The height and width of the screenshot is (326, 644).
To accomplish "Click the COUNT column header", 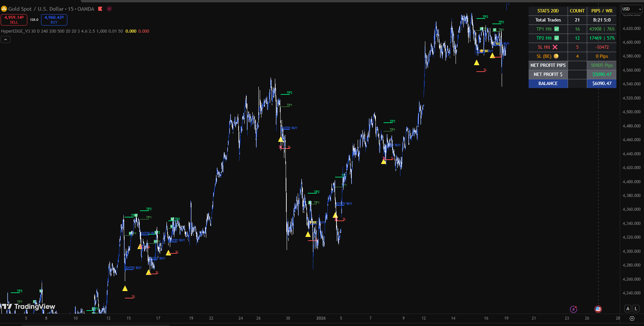I will pyautogui.click(x=577, y=11).
